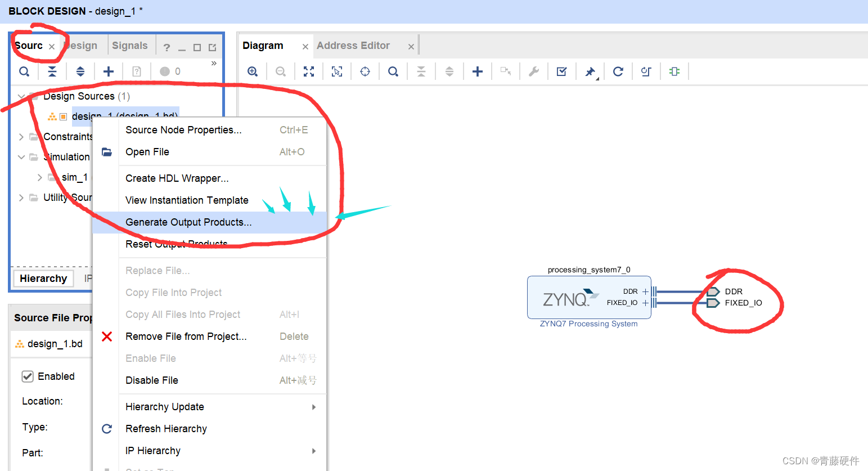The width and height of the screenshot is (868, 471).
Task: Expand all diagram blocks icon
Action: pos(449,71)
